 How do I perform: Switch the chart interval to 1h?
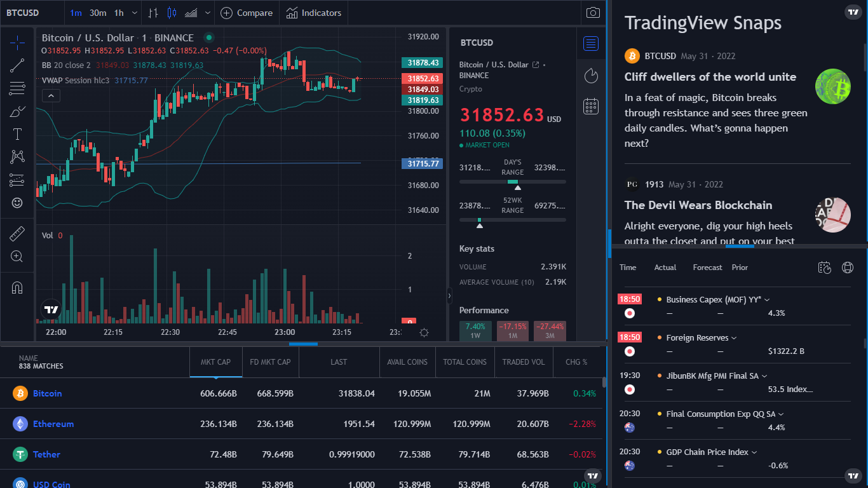point(119,13)
